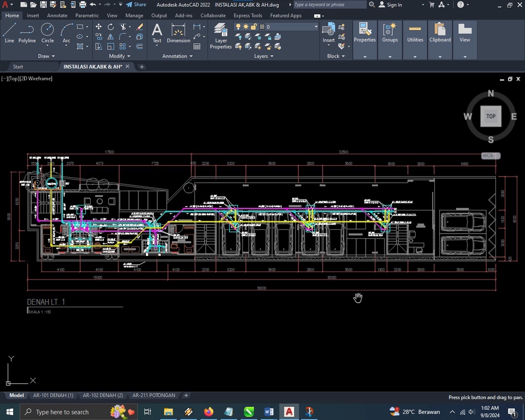Open the WCS coordinate system dropdown
The image size is (525, 420).
tap(491, 155)
